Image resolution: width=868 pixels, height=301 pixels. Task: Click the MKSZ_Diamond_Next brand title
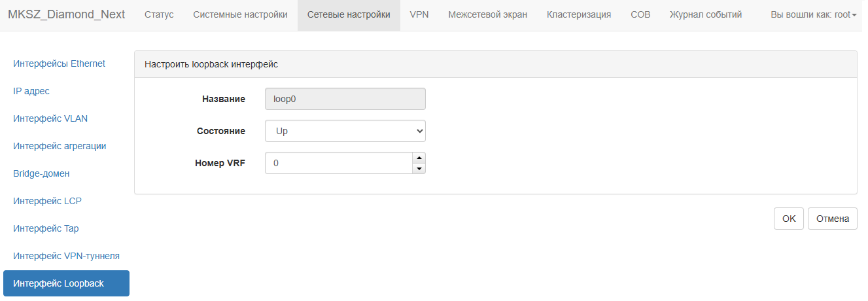point(66,14)
